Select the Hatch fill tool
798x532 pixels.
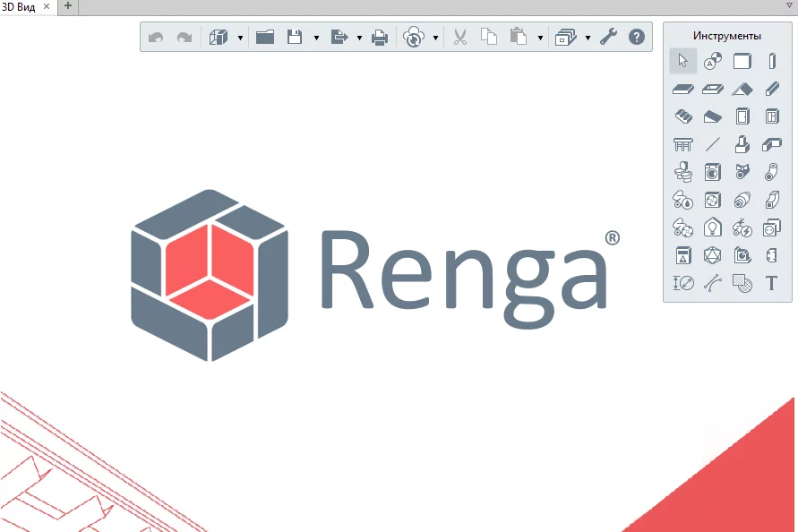[742, 283]
